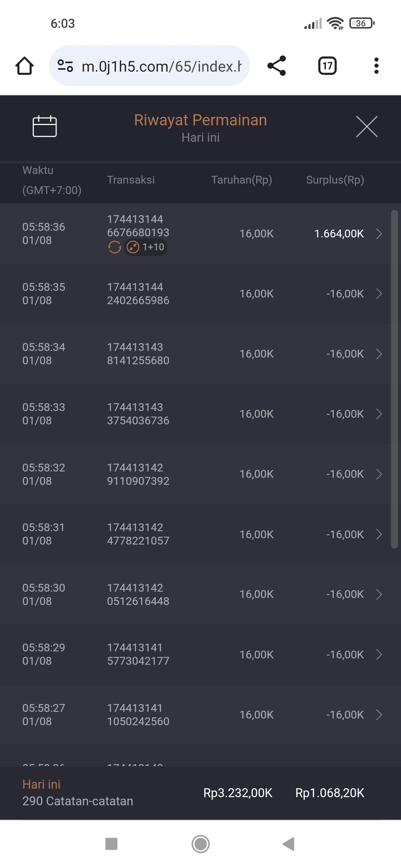This screenshot has width=401, height=868.
Task: Click the replay icon on 05:58:36 transaction
Action: 114,247
